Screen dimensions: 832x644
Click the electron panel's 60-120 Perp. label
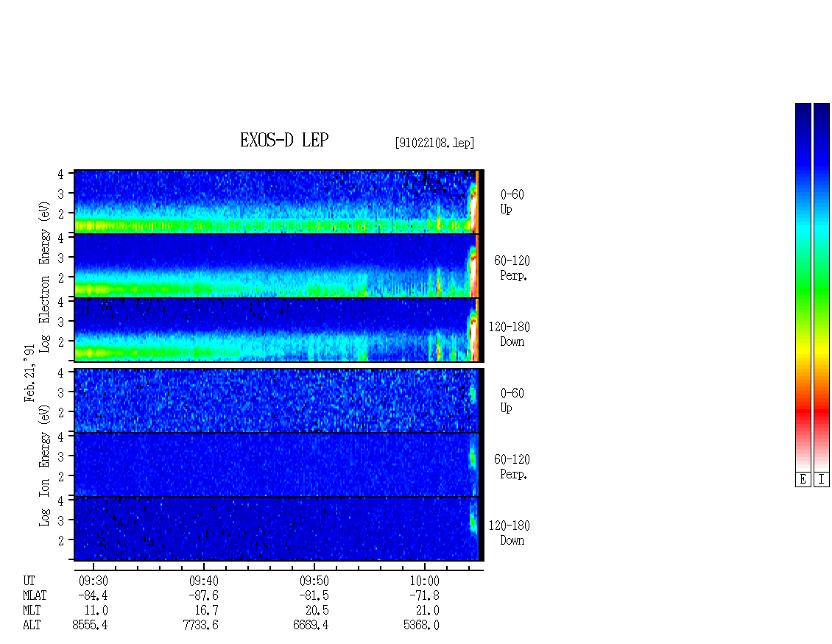click(512, 268)
